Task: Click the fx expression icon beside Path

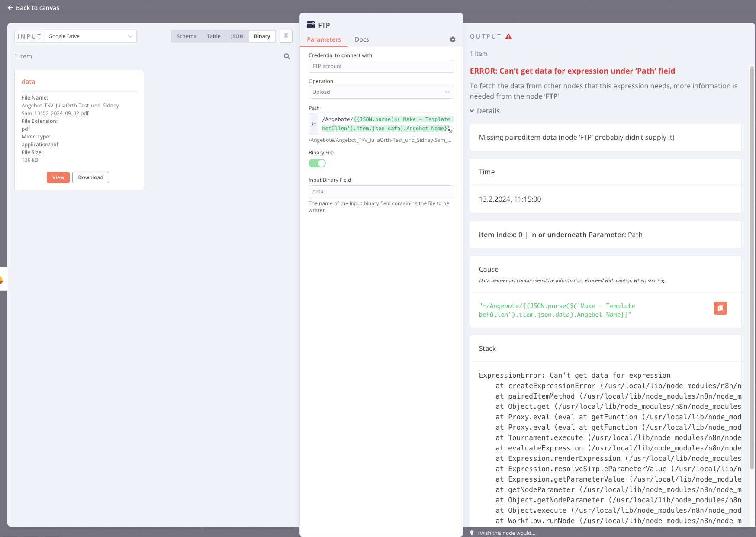Action: (314, 124)
